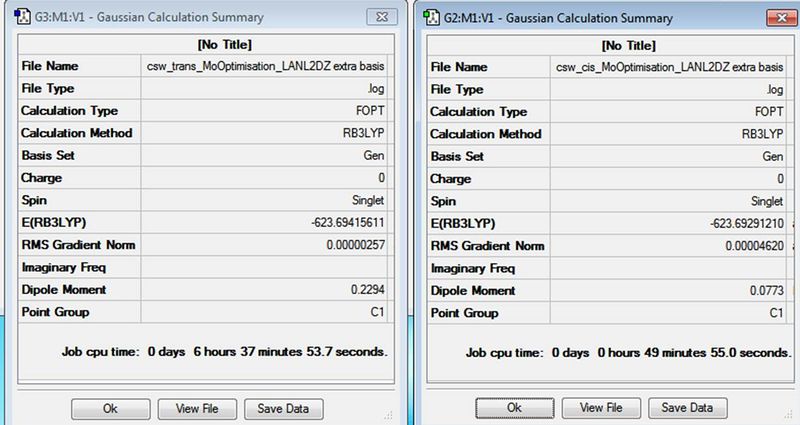
Task: Click the Spin label in the G3 window
Action: point(34,201)
